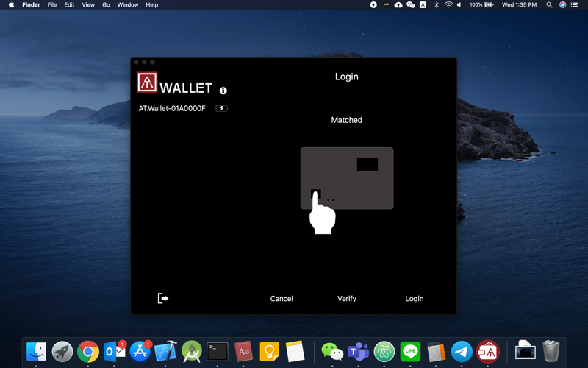Open Microsoft Teams in the Dock
The height and width of the screenshot is (368, 588).
358,352
